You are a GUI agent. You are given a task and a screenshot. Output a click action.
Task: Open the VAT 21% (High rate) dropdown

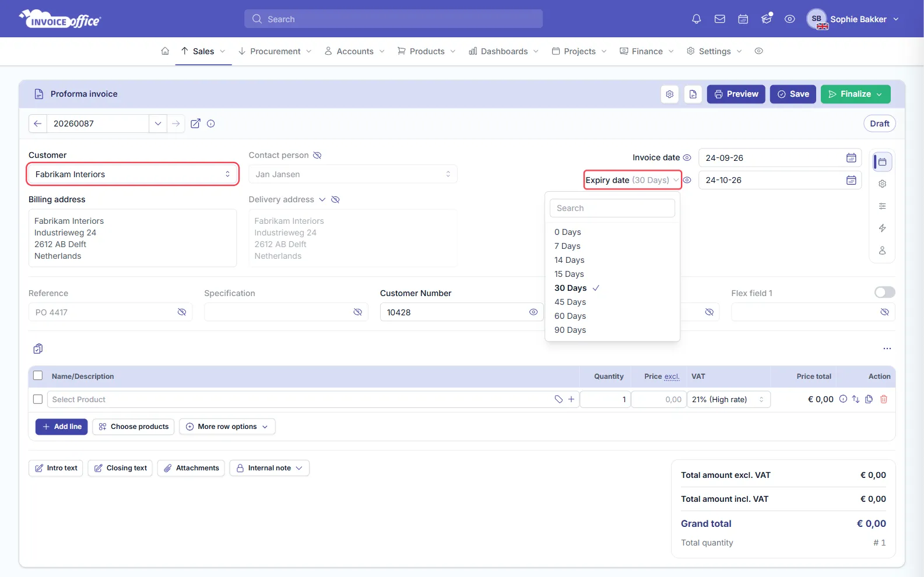[x=729, y=399]
